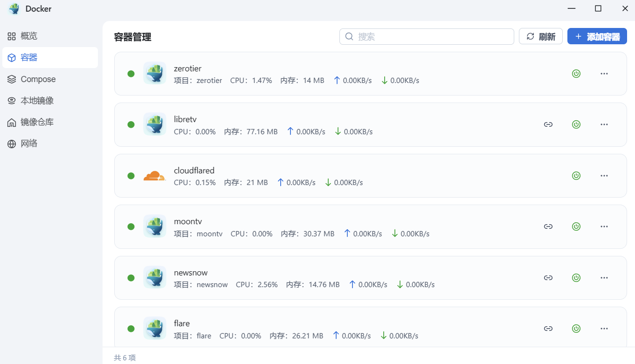The height and width of the screenshot is (364, 635).
Task: Click the 共 6 项 footer count
Action: point(124,358)
